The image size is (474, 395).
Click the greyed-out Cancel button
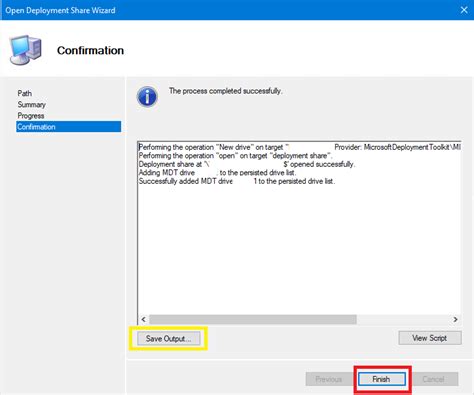click(x=433, y=379)
